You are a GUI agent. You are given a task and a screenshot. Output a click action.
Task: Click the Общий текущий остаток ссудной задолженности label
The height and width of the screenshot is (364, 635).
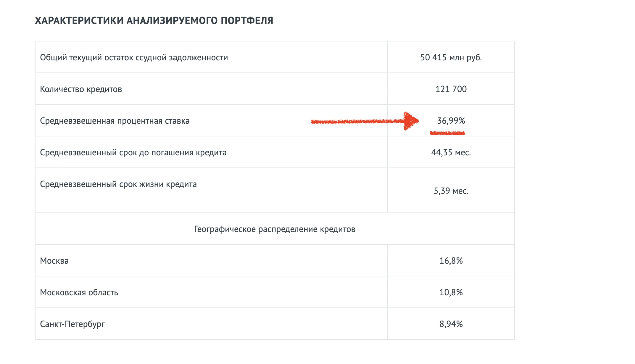click(x=134, y=57)
